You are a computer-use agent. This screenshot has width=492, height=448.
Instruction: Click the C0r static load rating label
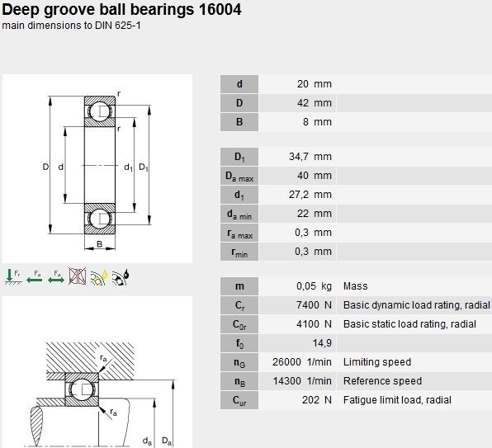(x=239, y=324)
